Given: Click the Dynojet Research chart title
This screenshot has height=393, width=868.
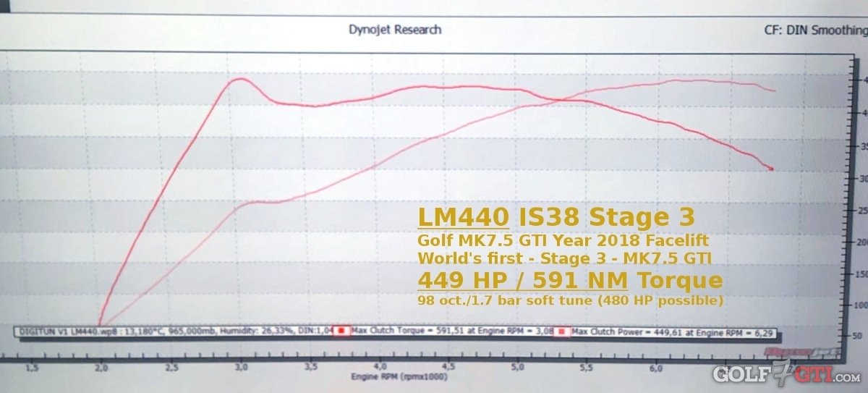Looking at the screenshot, I should pyautogui.click(x=395, y=30).
